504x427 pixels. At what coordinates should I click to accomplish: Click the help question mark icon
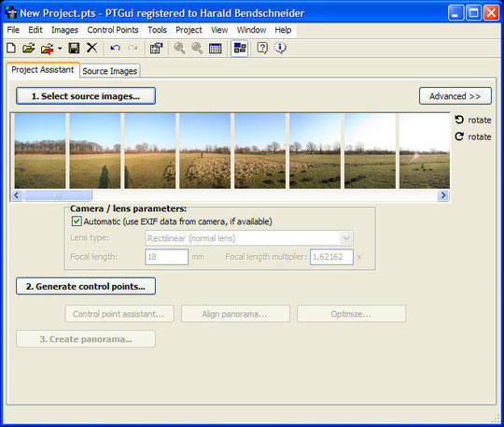pos(262,49)
